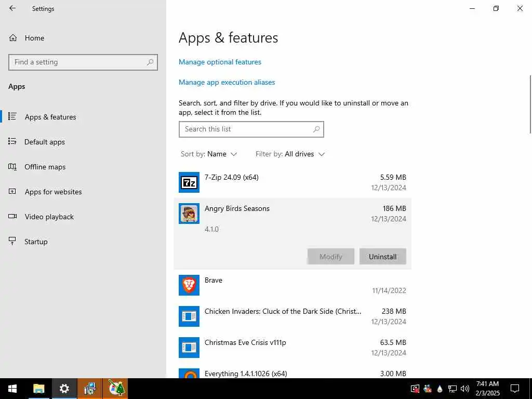Click the Angry Birds Seasons icon
532x399 pixels.
tap(189, 214)
